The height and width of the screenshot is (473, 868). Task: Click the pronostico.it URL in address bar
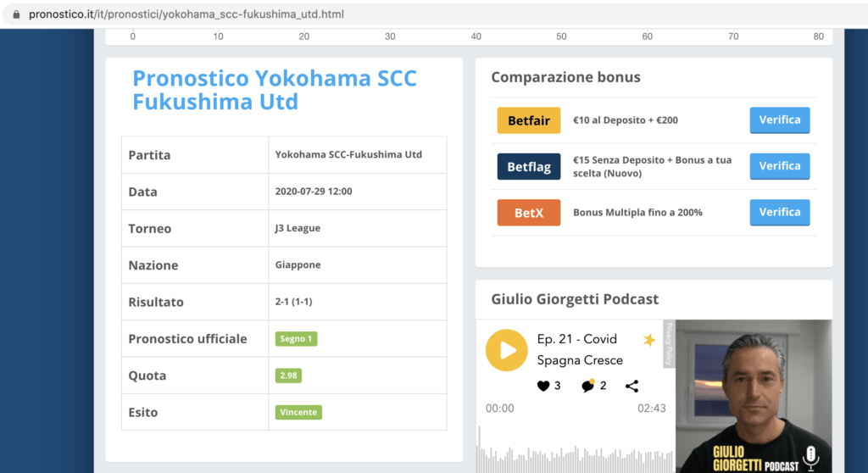tap(186, 14)
